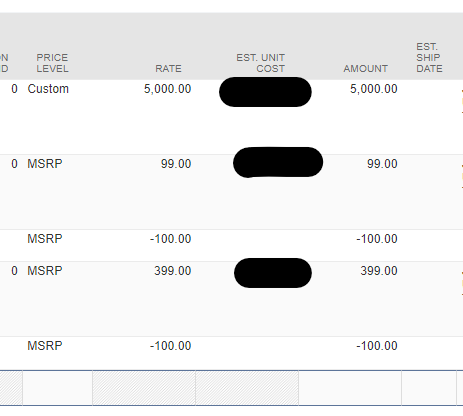The width and height of the screenshot is (463, 416).
Task: Click the empty price level cell in the blank entry row
Action: 57,388
